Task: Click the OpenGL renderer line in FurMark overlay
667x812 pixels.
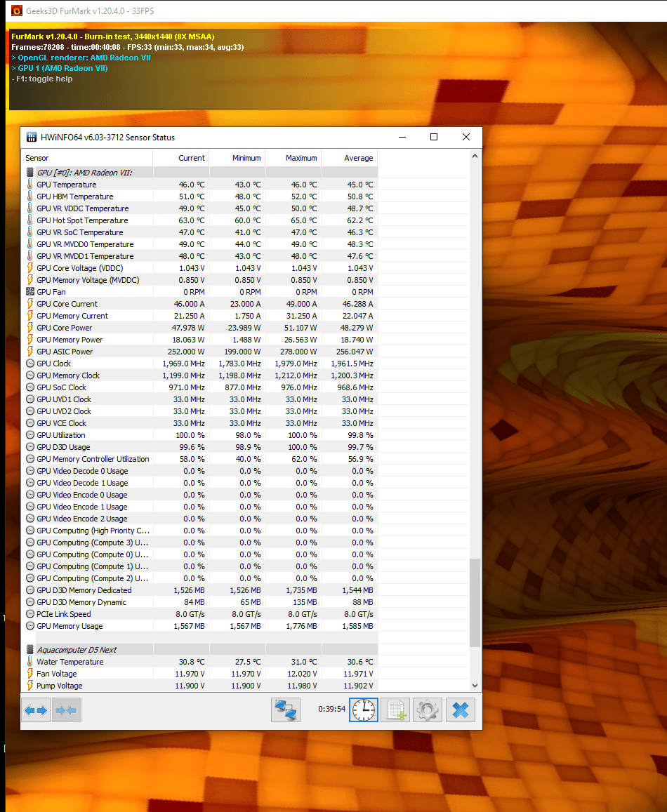Action: tap(81, 58)
